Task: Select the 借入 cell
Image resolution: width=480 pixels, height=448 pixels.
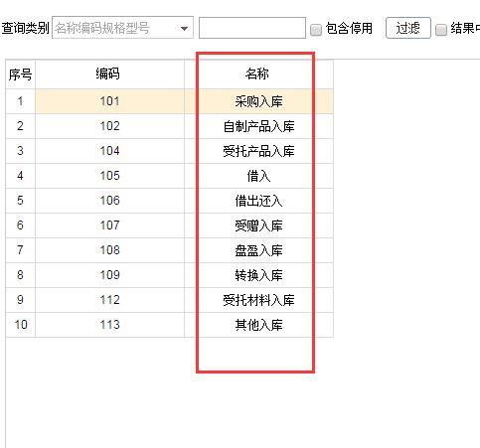Action: click(258, 176)
